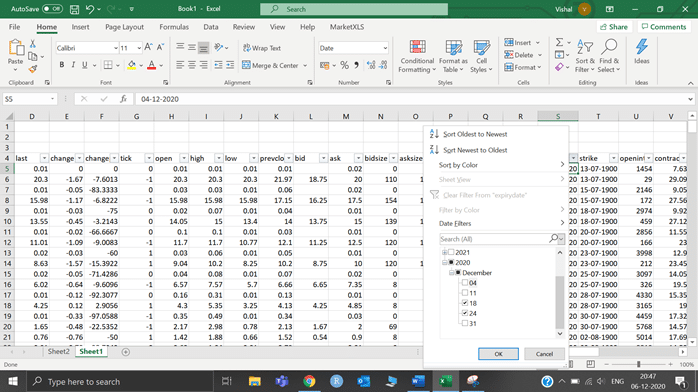Open the Font Color palette arrow
Image resolution: width=698 pixels, height=392 pixels.
pyautogui.click(x=161, y=65)
